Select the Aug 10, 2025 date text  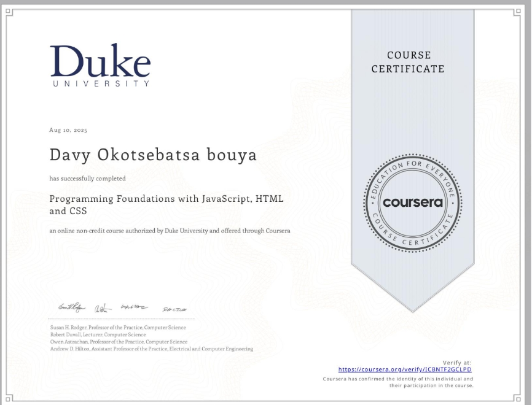[68, 130]
